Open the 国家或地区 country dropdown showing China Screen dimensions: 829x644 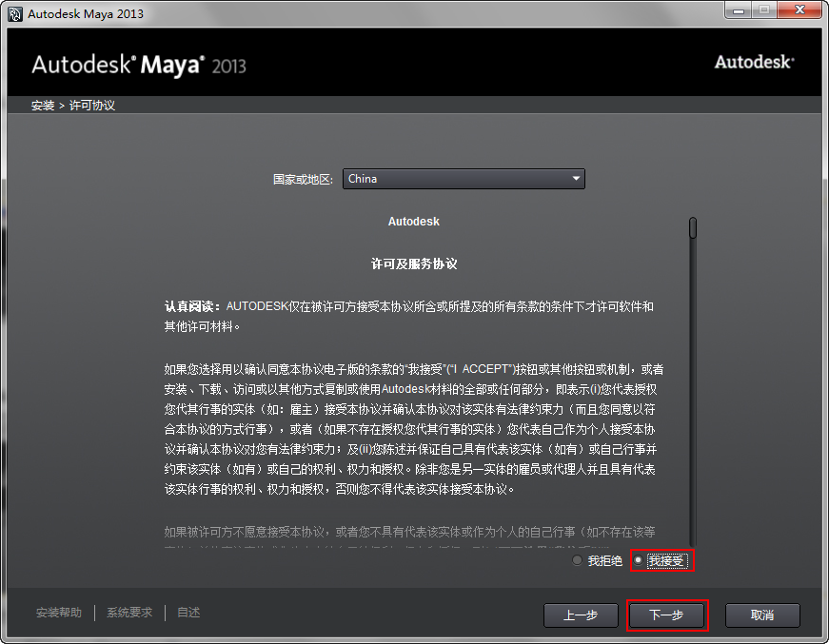464,179
